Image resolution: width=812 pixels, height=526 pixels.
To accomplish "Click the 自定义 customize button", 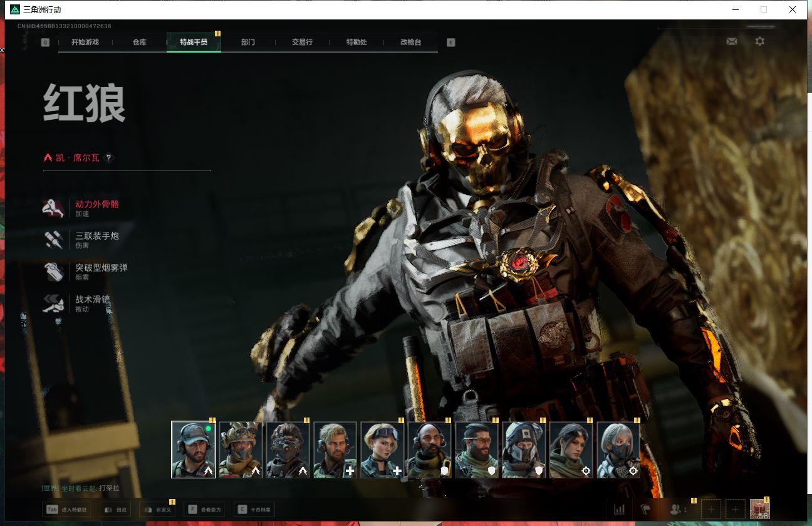I will click(x=157, y=510).
